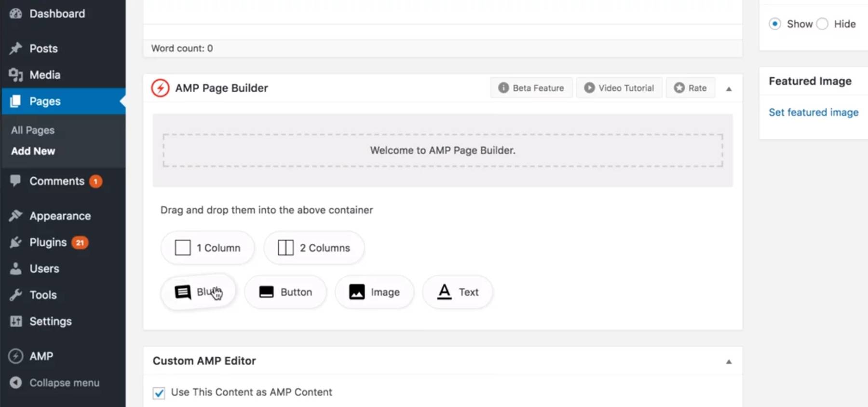Select the Show radio button

pos(775,24)
